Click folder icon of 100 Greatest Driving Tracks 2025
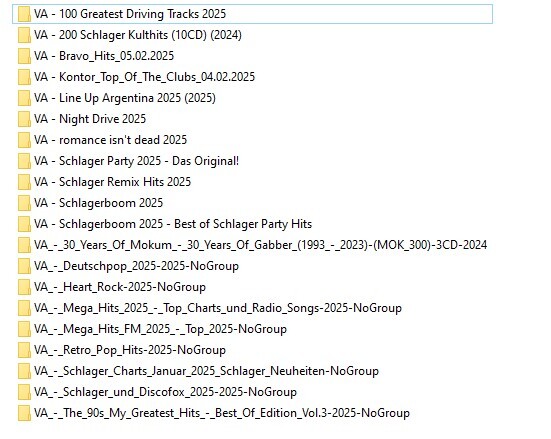The image size is (551, 439). pos(24,14)
